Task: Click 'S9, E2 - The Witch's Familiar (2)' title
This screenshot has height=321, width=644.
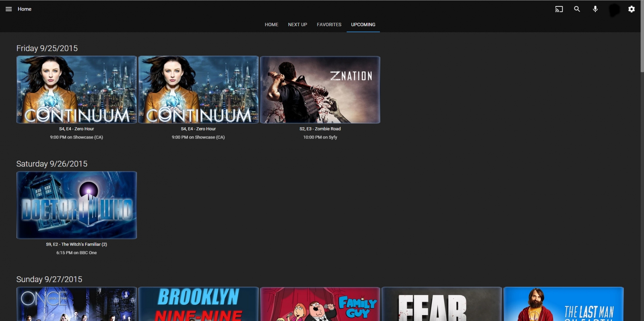Action: pos(76,244)
